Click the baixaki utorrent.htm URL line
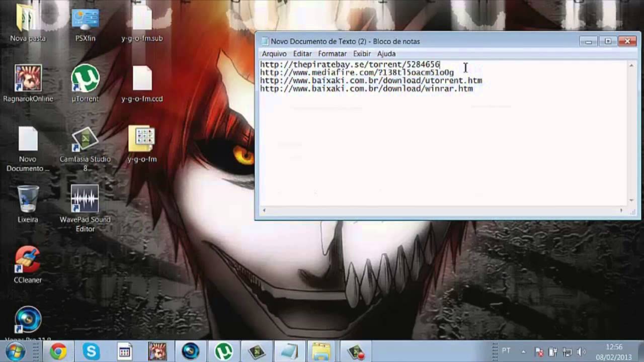The height and width of the screenshot is (362, 644). coord(371,80)
